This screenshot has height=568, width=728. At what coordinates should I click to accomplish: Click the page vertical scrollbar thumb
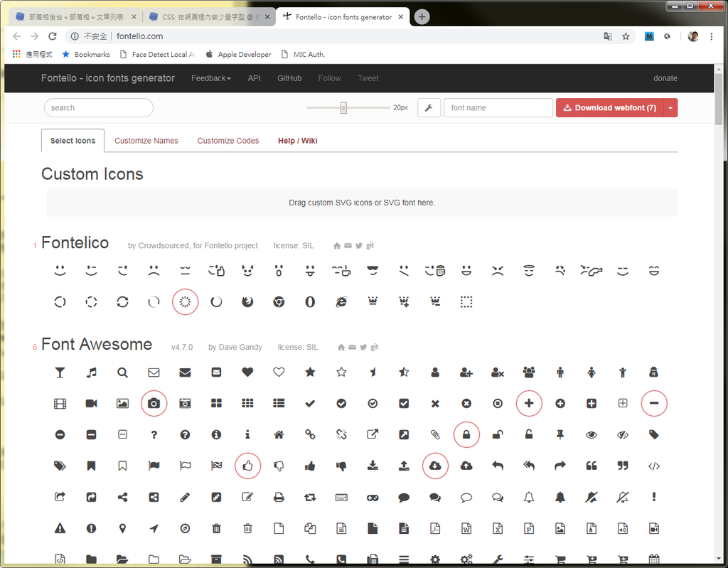click(x=719, y=100)
